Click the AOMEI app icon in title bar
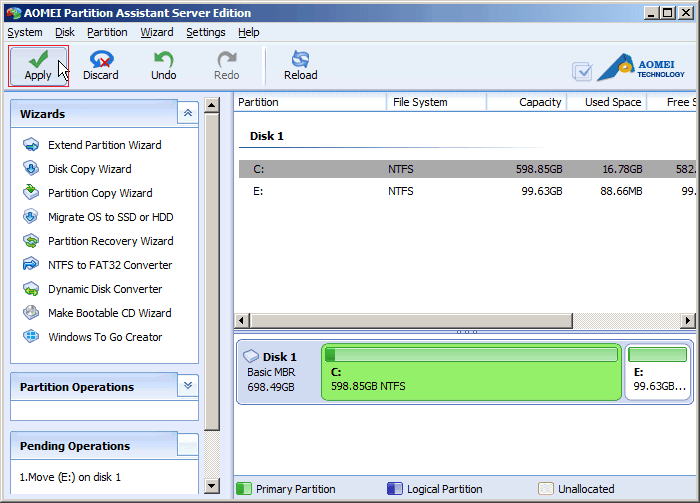700x503 pixels. 13,13
